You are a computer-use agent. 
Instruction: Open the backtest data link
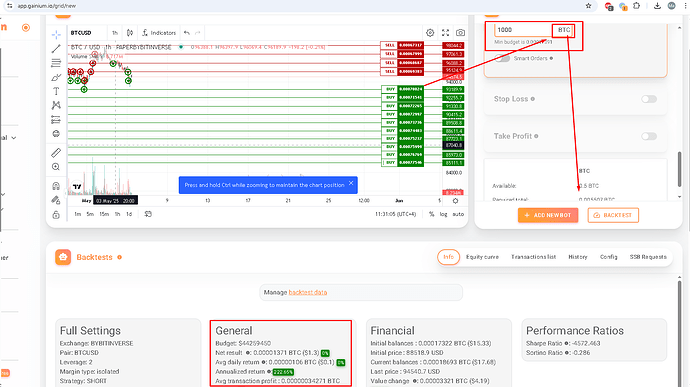tap(308, 292)
